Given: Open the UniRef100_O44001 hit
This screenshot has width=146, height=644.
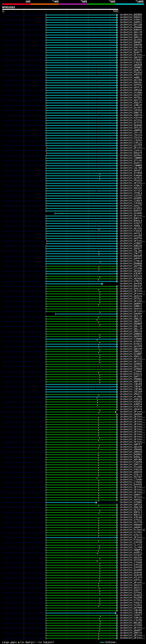Looking at the screenshot, I should point(131,309).
